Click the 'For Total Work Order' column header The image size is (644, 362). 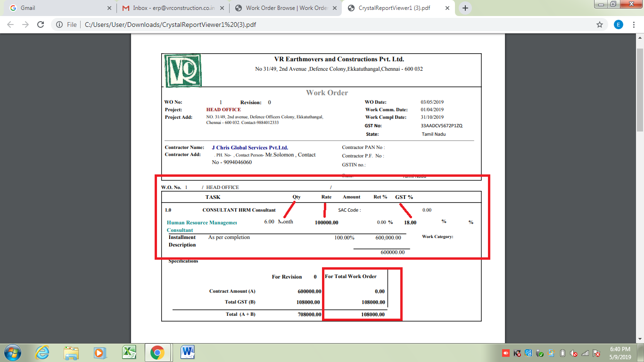pos(351,276)
